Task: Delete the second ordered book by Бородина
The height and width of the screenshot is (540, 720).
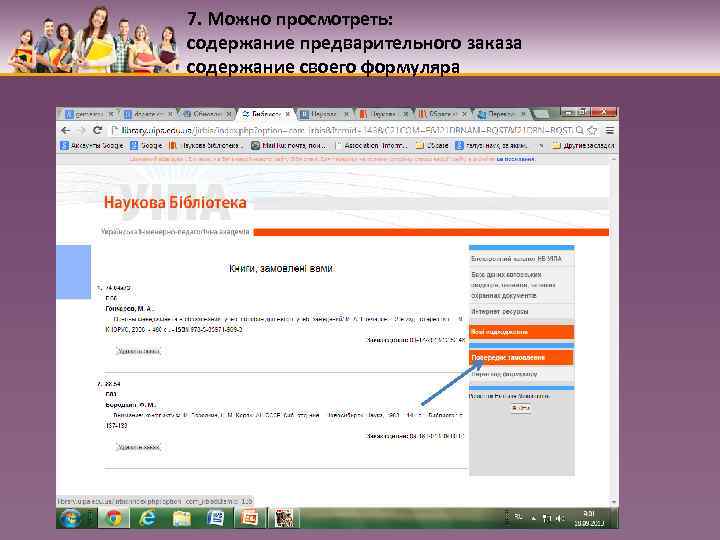Action: pyautogui.click(x=138, y=447)
